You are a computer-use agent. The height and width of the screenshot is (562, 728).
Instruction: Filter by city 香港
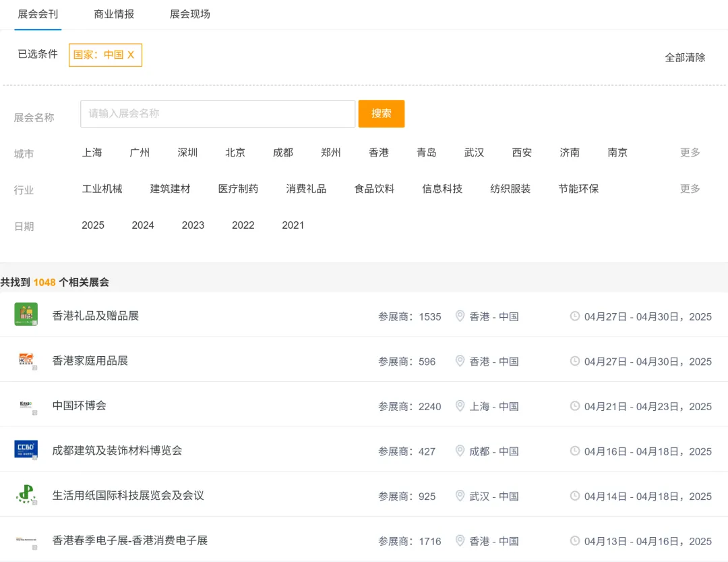pyautogui.click(x=379, y=152)
